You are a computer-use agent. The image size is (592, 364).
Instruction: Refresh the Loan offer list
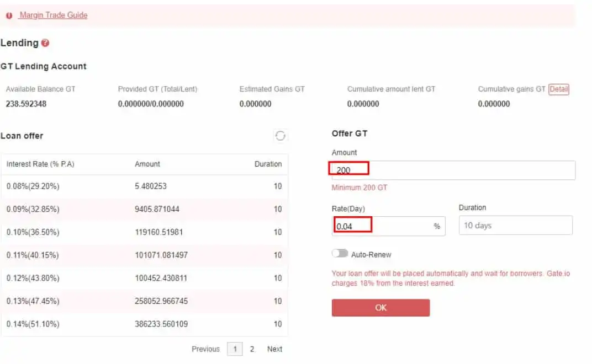(281, 136)
